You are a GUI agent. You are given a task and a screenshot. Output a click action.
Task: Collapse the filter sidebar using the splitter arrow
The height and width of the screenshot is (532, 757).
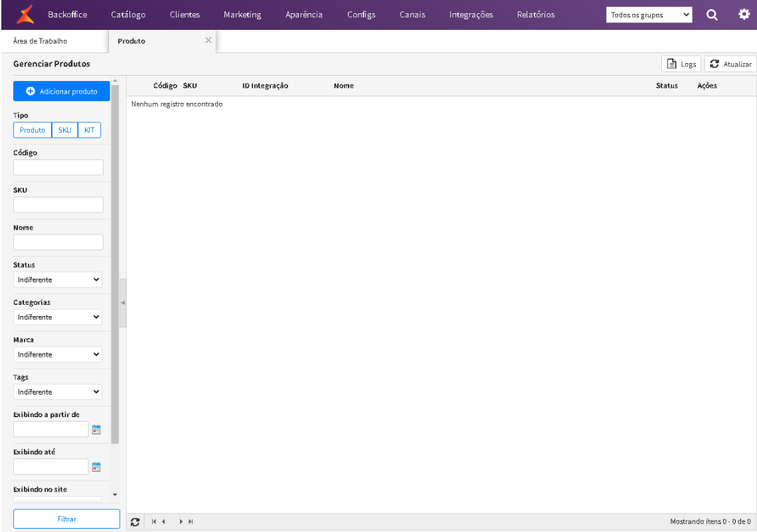point(123,303)
